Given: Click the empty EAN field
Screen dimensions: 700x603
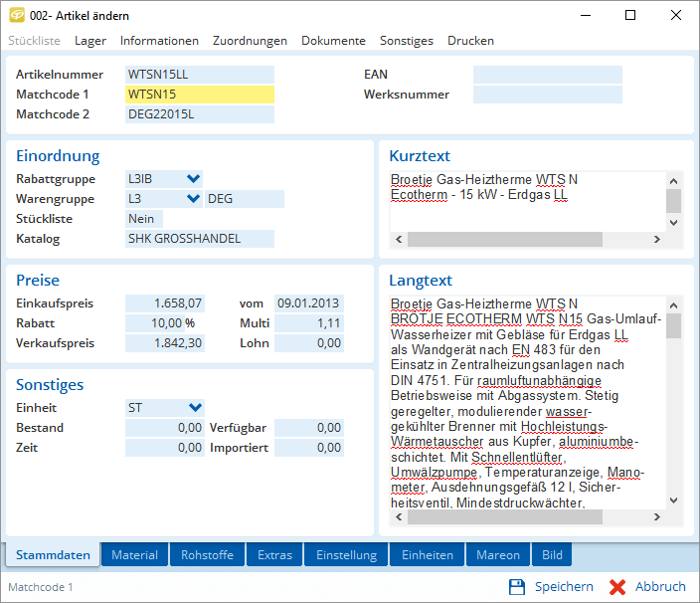Looking at the screenshot, I should pyautogui.click(x=548, y=75).
